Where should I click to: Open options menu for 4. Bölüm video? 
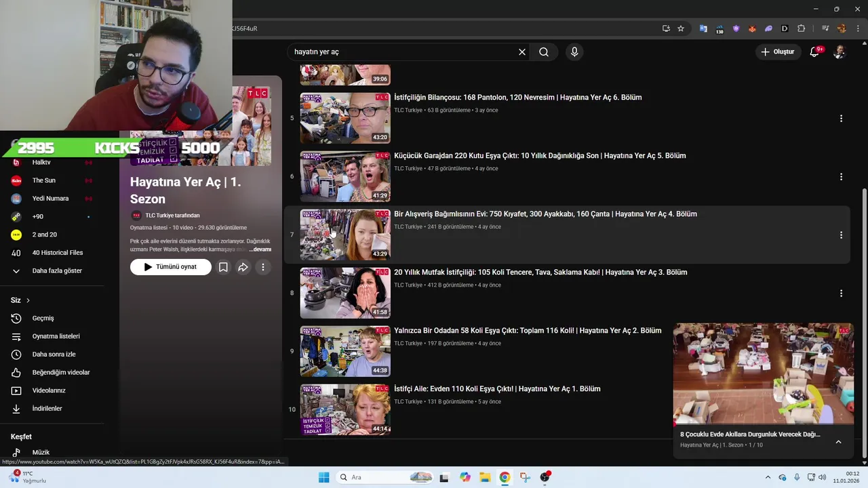841,235
